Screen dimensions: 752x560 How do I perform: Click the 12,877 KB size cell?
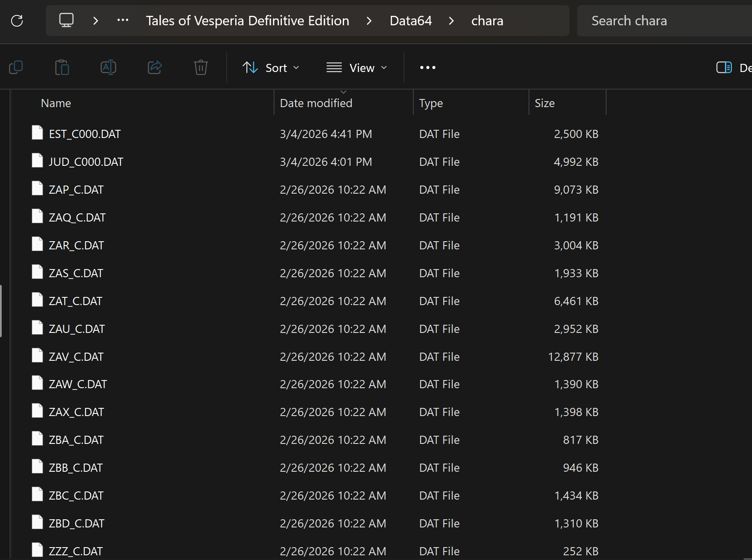point(573,357)
